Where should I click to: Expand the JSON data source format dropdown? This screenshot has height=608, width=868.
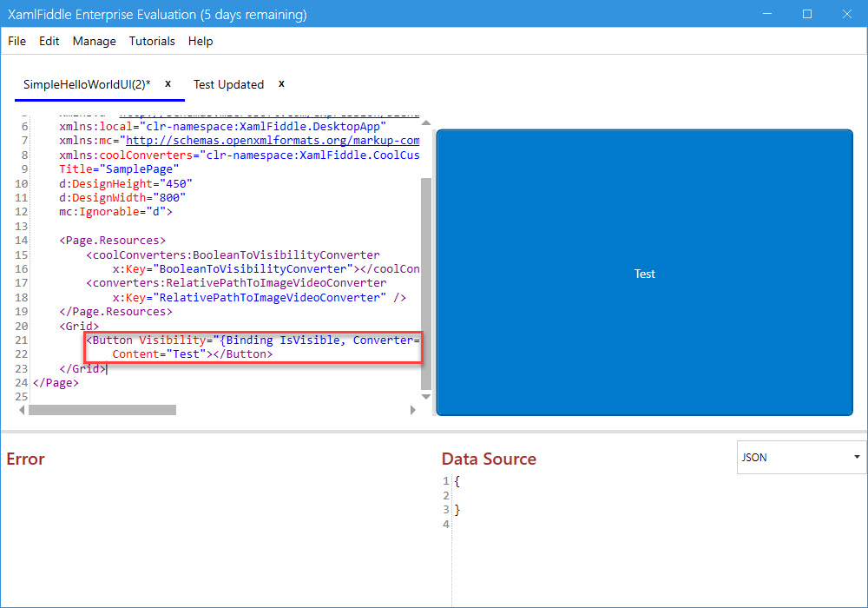click(801, 457)
